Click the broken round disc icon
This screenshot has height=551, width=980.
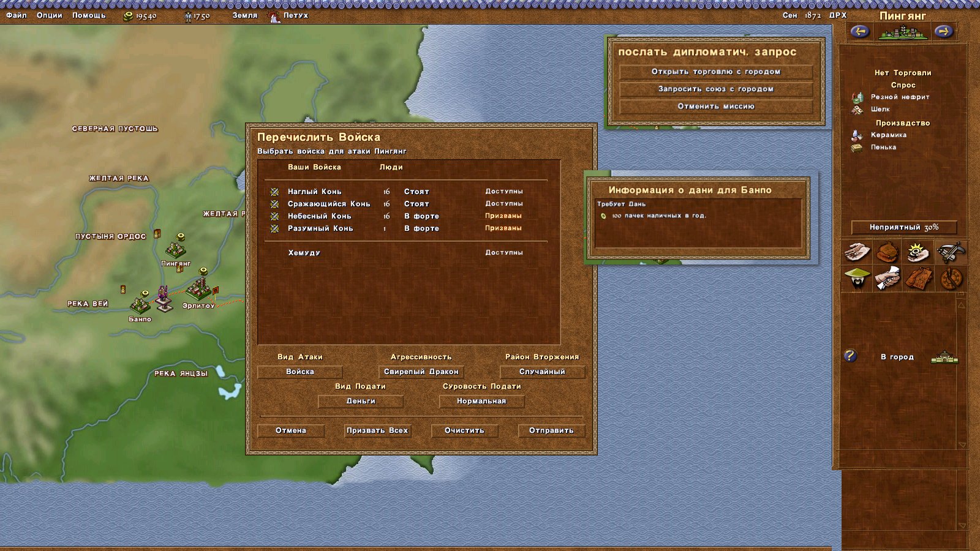(950, 279)
